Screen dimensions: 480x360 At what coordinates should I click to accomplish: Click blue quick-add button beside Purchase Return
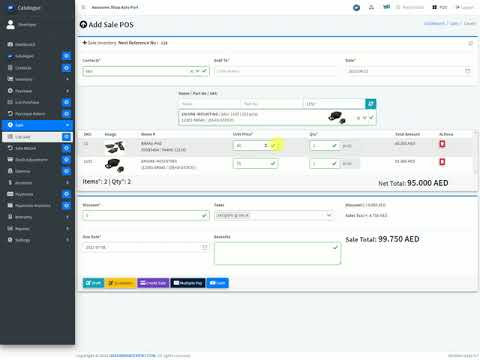(67, 114)
